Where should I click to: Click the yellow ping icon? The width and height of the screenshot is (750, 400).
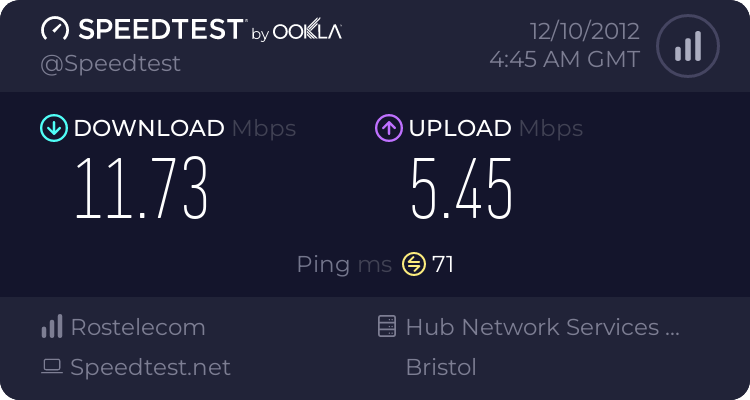click(413, 264)
